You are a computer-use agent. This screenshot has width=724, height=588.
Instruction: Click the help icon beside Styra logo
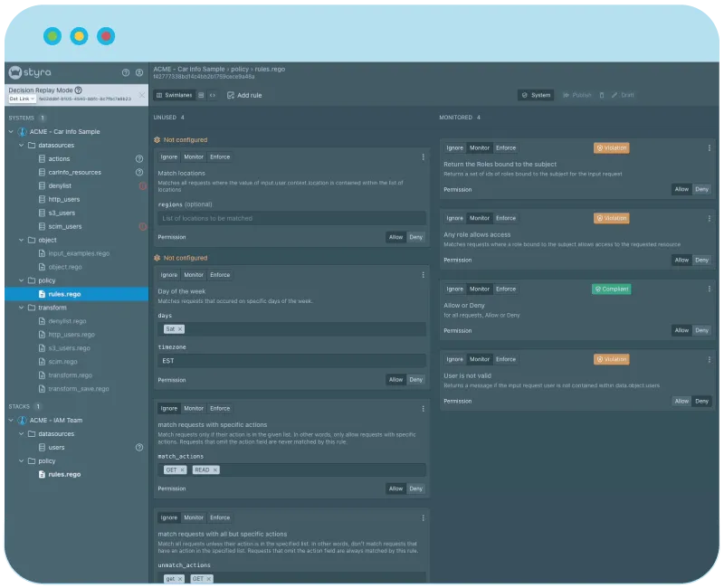click(x=126, y=72)
